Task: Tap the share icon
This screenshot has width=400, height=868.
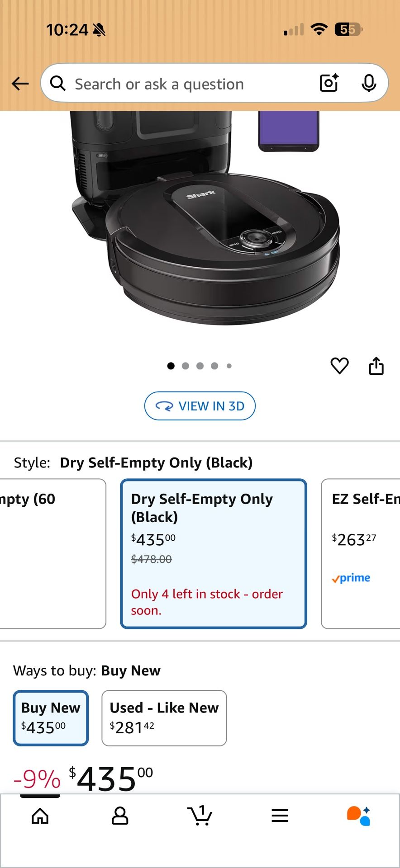Action: point(376,366)
